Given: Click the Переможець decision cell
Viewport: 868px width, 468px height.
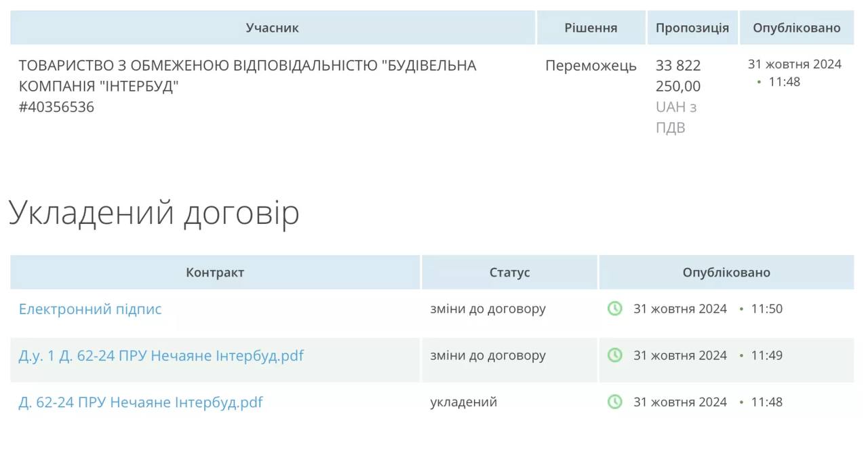Looking at the screenshot, I should click(591, 66).
